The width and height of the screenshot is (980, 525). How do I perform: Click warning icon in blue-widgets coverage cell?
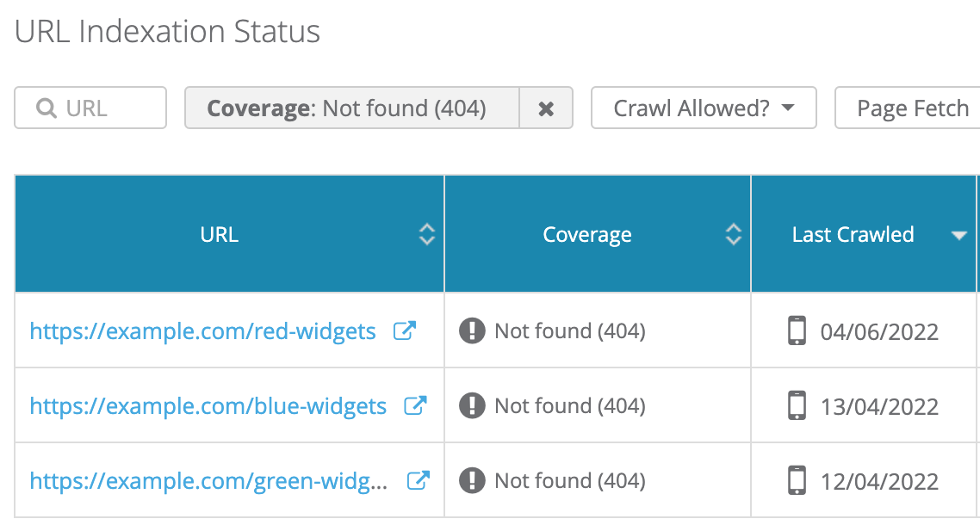coord(472,405)
